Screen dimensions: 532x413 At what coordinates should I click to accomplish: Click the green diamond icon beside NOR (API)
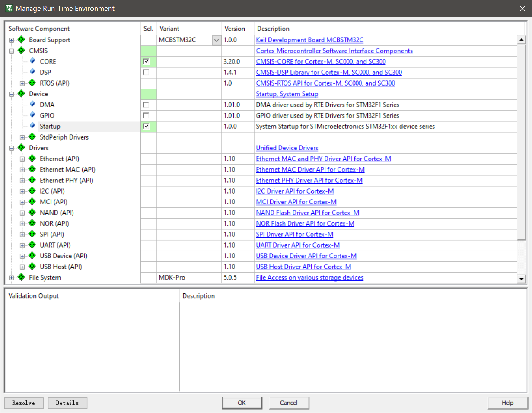[32, 223]
